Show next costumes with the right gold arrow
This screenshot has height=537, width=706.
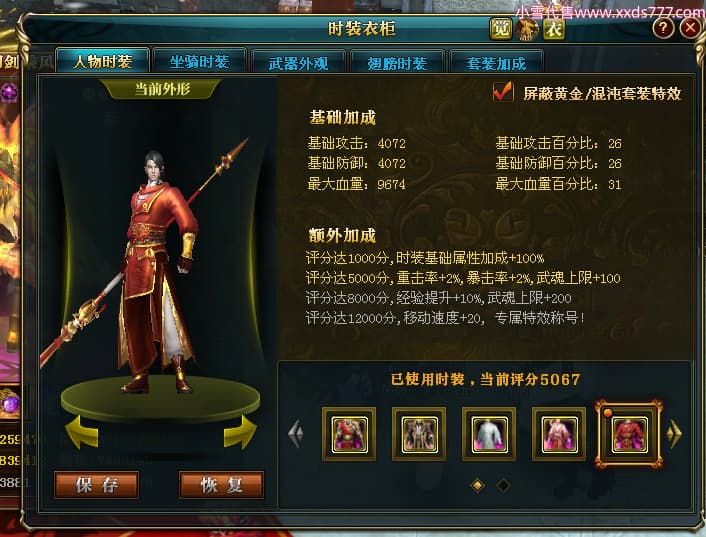click(x=674, y=434)
